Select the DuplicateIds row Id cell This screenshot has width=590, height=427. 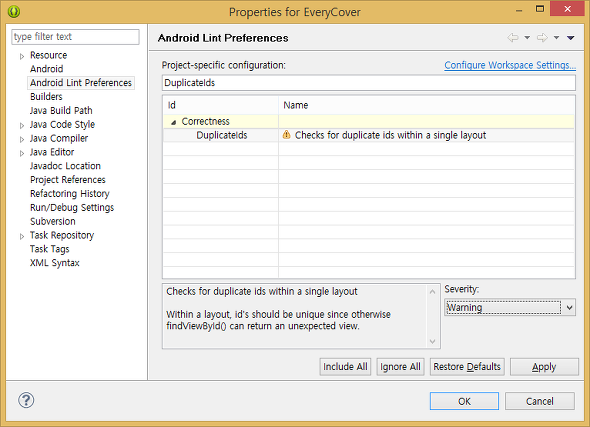221,135
